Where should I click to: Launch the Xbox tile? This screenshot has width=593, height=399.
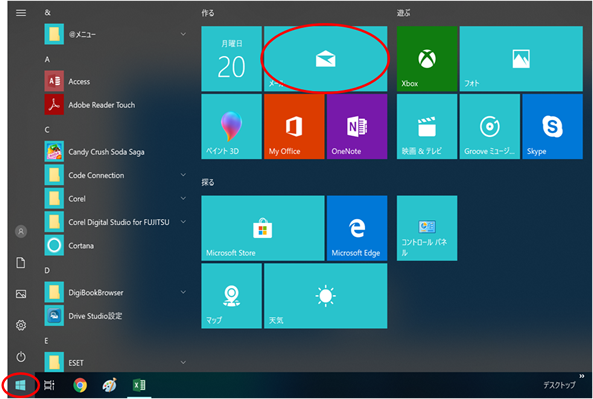click(427, 59)
